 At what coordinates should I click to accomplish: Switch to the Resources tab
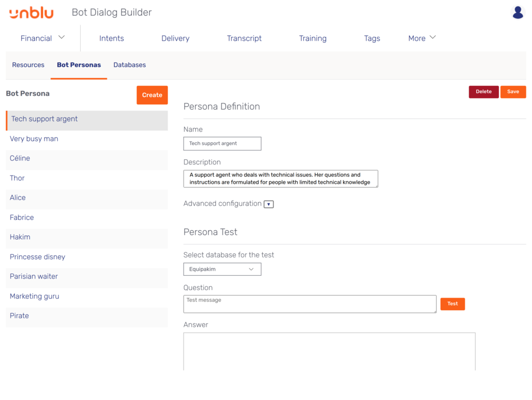point(28,65)
